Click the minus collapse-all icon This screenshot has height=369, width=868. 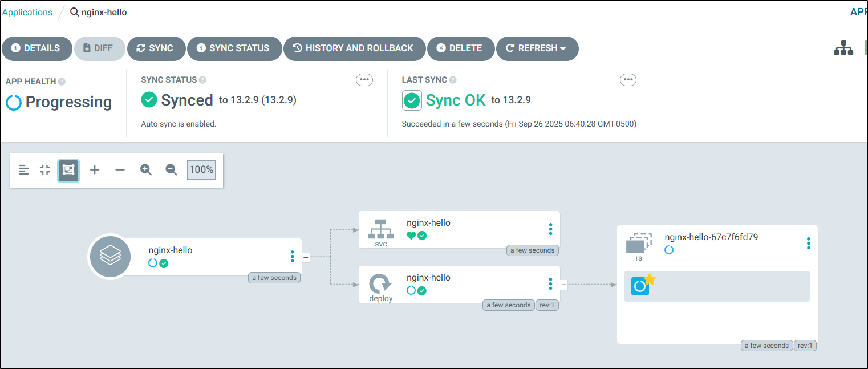(x=120, y=170)
